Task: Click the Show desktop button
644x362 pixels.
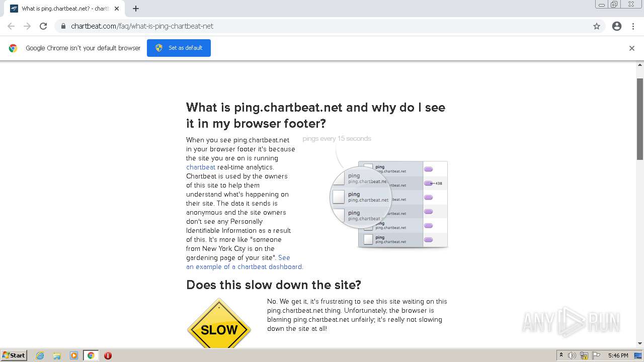Action: pos(638,355)
